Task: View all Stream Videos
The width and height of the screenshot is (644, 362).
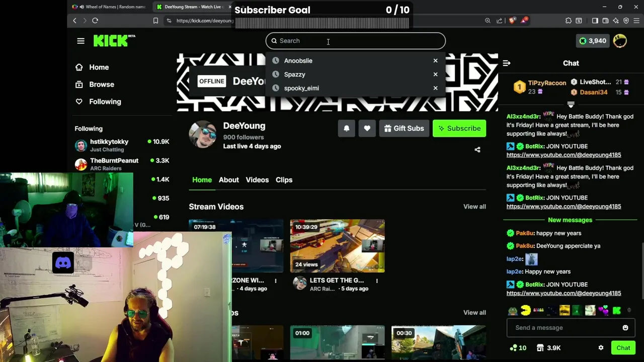Action: coord(474,207)
